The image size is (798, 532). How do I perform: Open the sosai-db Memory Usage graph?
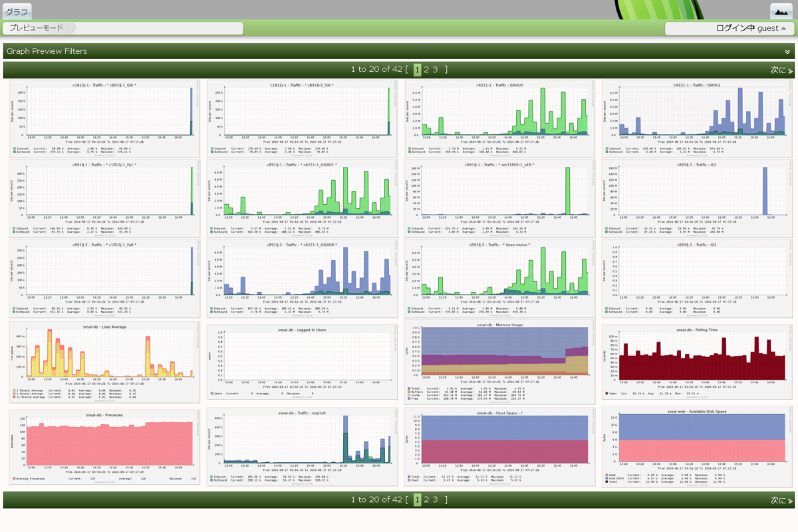(499, 362)
